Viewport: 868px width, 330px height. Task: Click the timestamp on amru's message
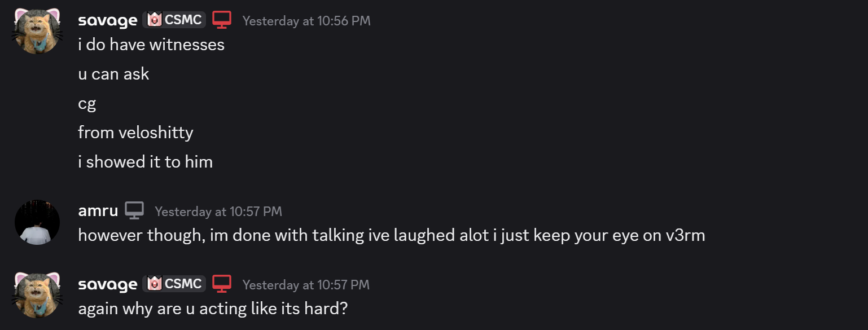coord(218,212)
